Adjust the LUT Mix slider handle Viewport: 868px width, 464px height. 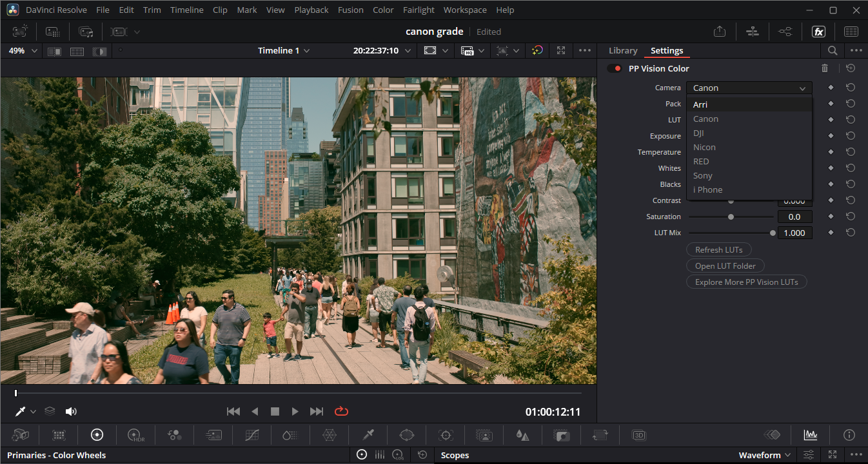[773, 233]
